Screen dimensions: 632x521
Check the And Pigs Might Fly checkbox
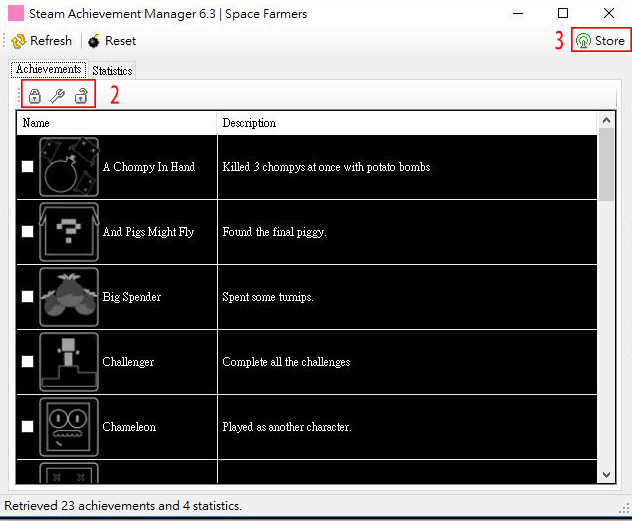coord(27,231)
